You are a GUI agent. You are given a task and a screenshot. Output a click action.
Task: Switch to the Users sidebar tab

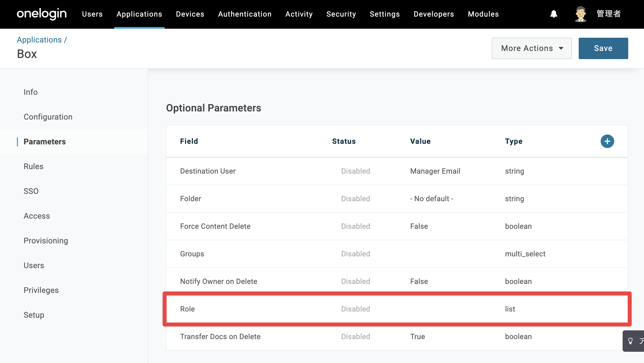click(x=34, y=265)
